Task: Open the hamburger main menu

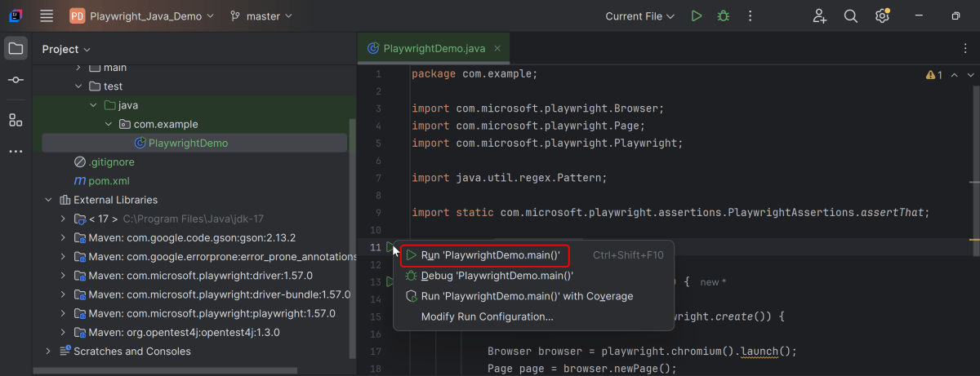Action: click(47, 15)
